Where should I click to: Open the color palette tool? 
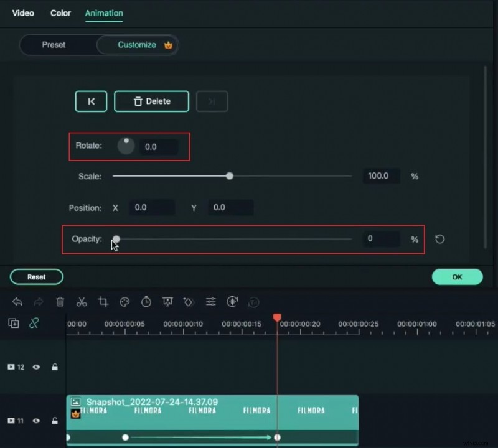125,302
